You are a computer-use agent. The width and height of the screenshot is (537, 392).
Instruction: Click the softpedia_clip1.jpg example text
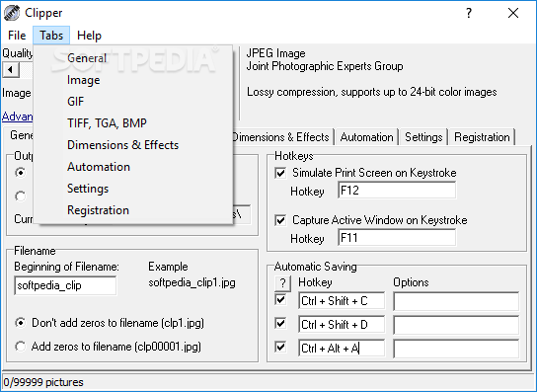coord(192,283)
